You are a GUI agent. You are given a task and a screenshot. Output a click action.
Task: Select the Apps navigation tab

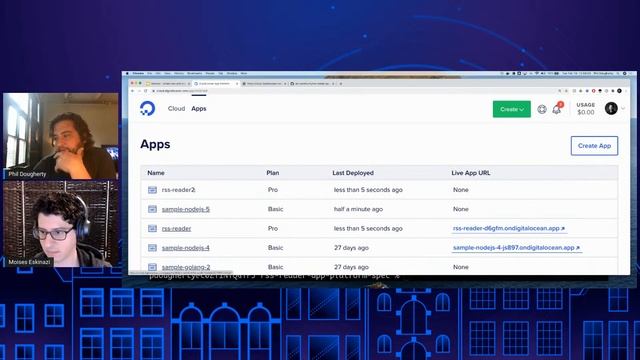(x=199, y=109)
